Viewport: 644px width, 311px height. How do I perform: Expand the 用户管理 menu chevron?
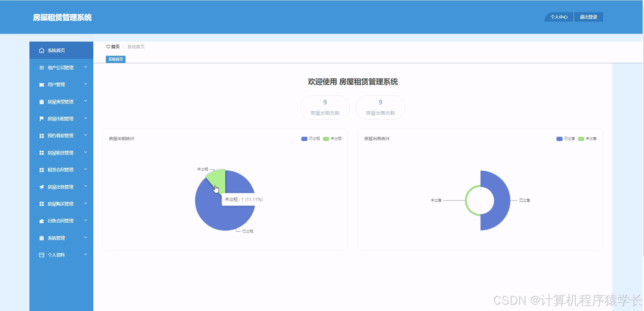point(86,84)
